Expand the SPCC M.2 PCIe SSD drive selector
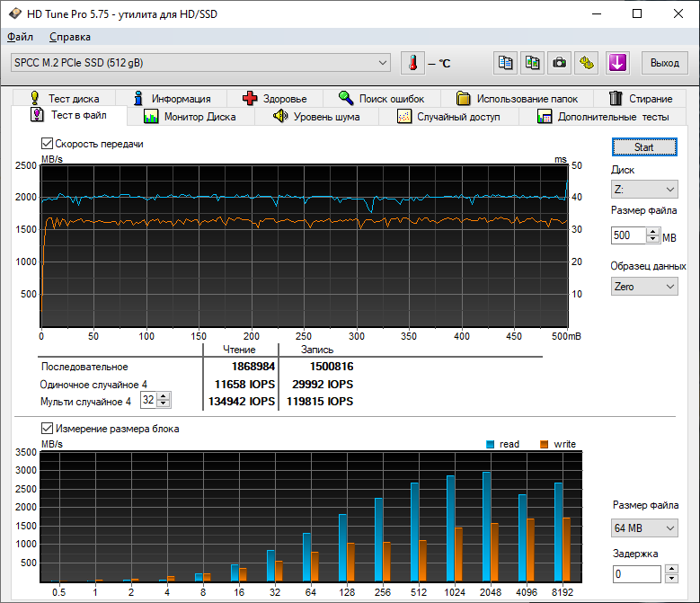 [x=383, y=63]
